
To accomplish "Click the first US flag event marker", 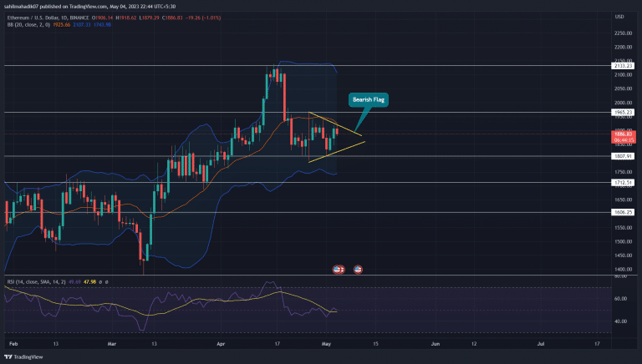I will pos(339,269).
